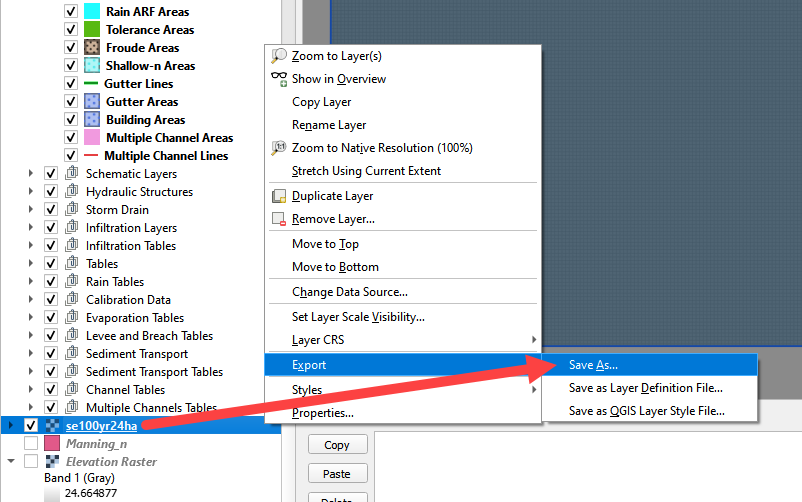Click the Manning_n layer icon
The height and width of the screenshot is (502, 802).
point(51,444)
